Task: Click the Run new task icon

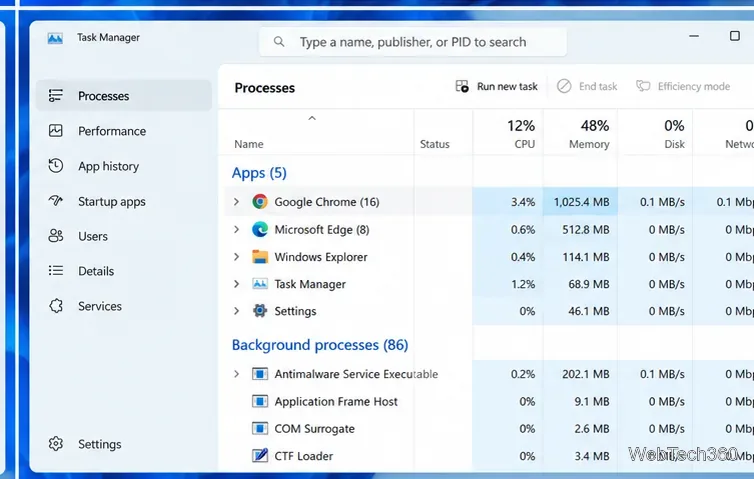Action: tap(462, 87)
